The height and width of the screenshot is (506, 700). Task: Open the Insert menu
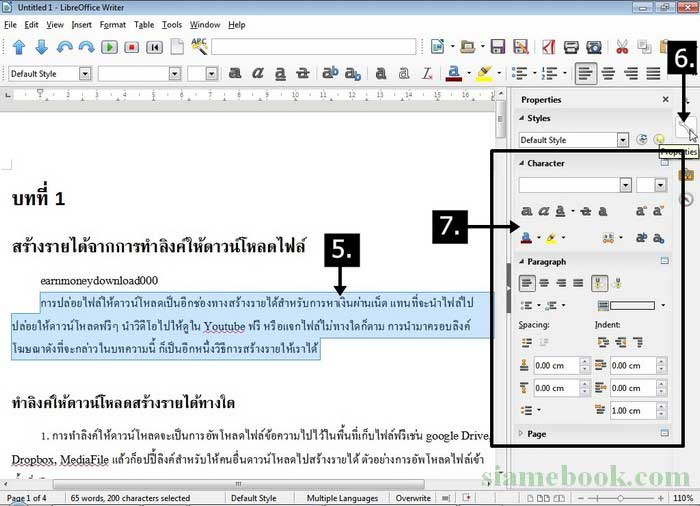pyautogui.click(x=81, y=25)
